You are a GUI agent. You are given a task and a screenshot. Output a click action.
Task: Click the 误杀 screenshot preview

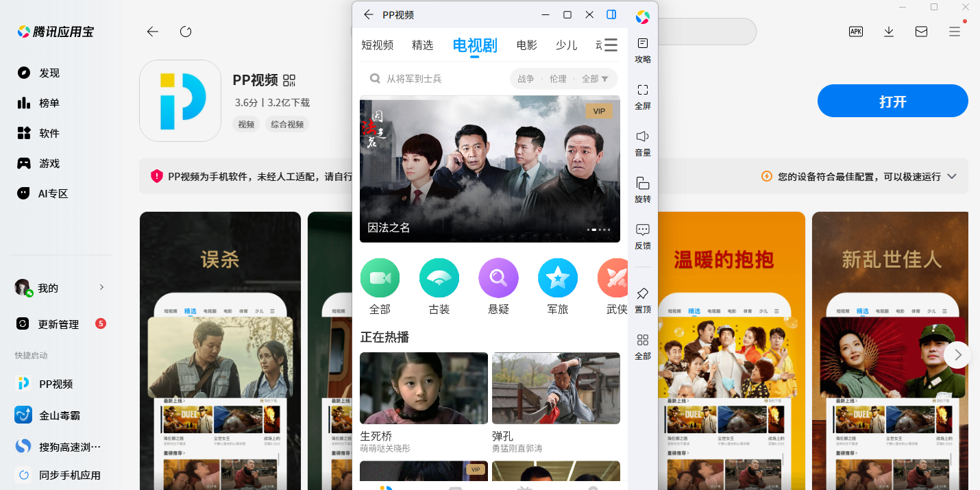(220, 351)
